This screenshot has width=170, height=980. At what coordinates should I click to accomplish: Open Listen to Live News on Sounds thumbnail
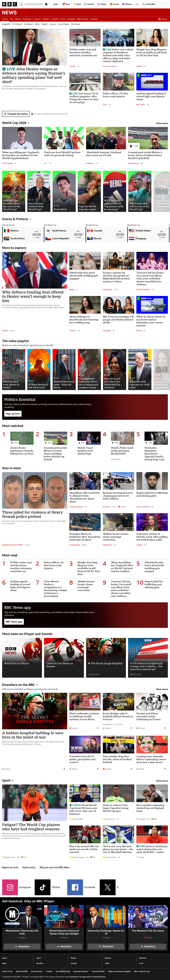[x=64, y=657]
